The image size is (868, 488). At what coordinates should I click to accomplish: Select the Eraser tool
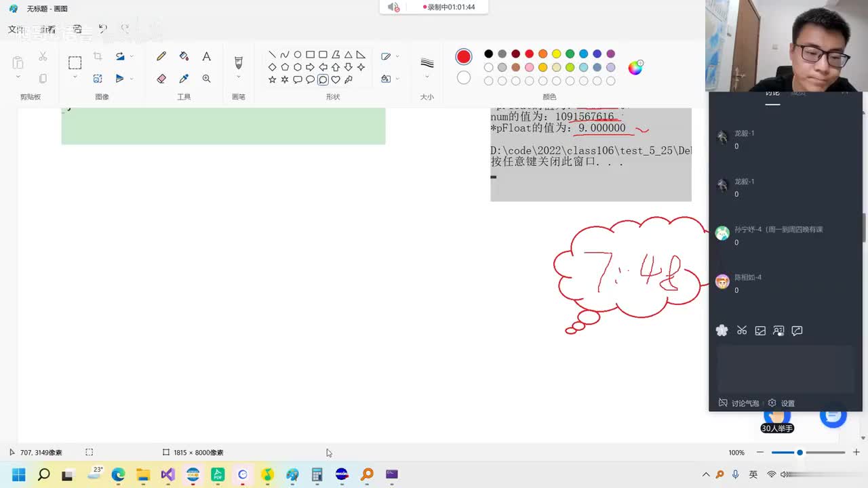tap(161, 79)
